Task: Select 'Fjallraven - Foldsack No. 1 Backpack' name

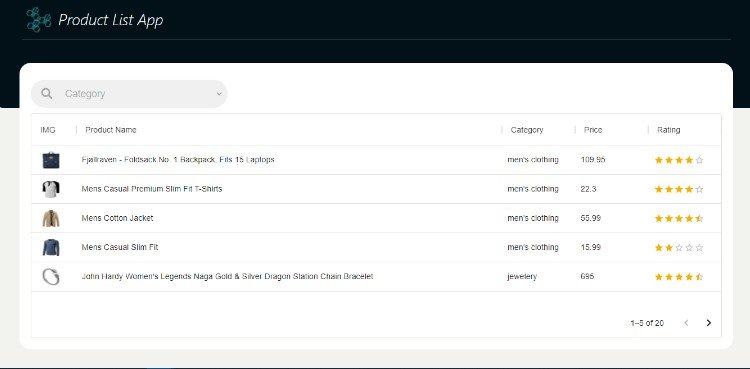Action: click(178, 160)
